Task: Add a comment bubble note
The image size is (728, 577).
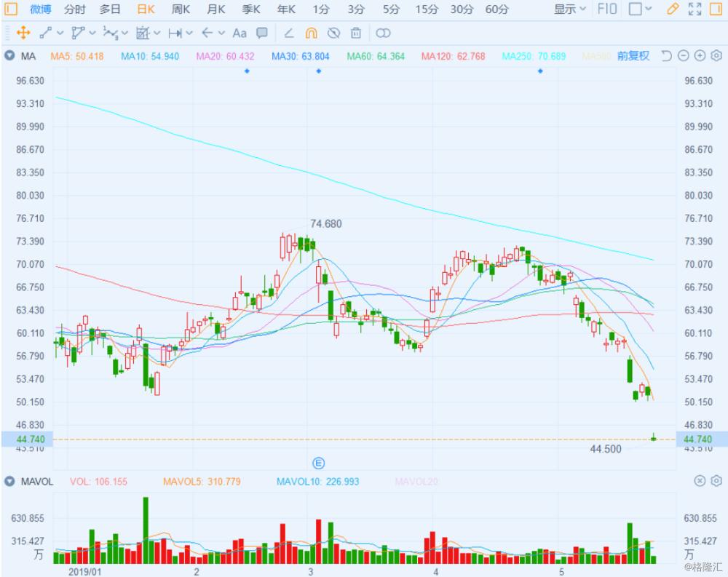Action: 262,33
